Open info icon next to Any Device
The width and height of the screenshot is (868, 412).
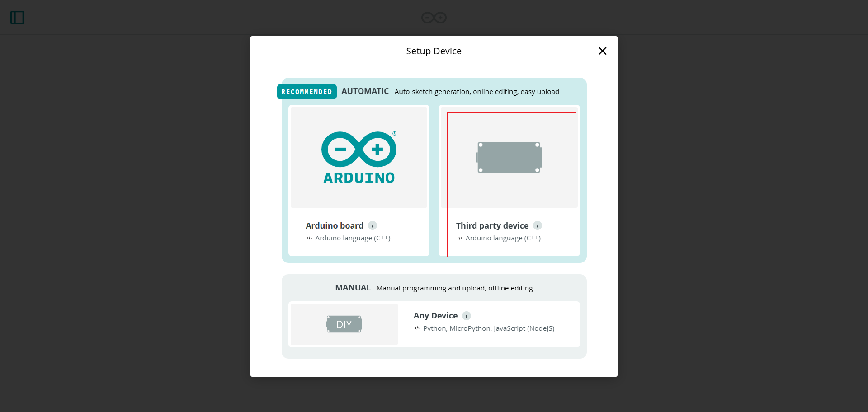pos(467,316)
